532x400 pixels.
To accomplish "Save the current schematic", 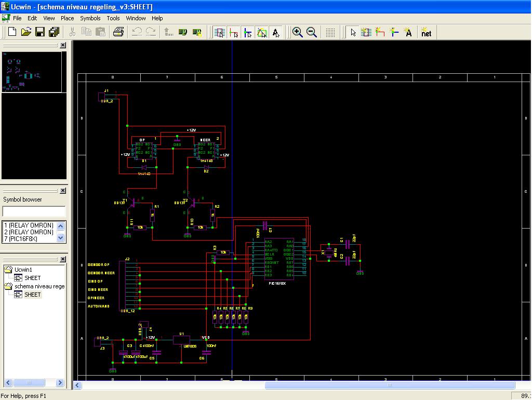I will pyautogui.click(x=40, y=32).
